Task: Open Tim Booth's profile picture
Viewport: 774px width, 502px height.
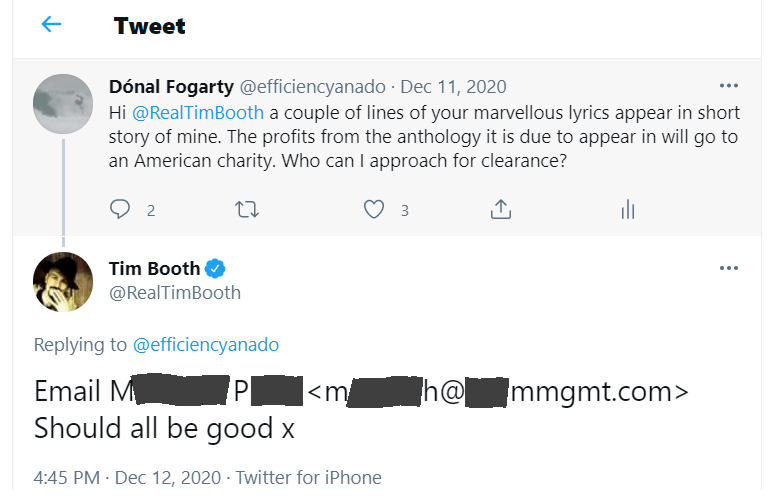Action: click(x=64, y=281)
